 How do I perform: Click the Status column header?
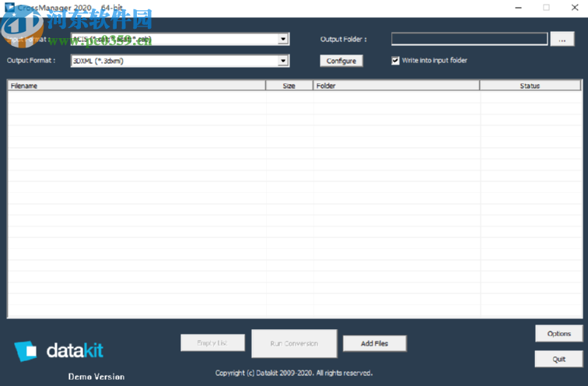pos(530,86)
